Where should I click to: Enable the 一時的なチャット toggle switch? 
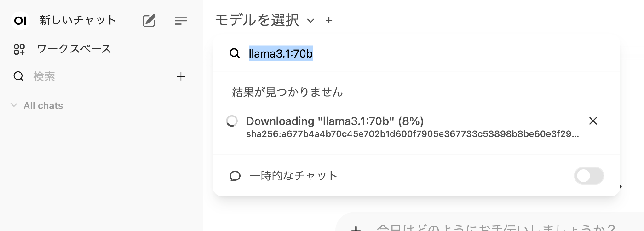pos(589,176)
